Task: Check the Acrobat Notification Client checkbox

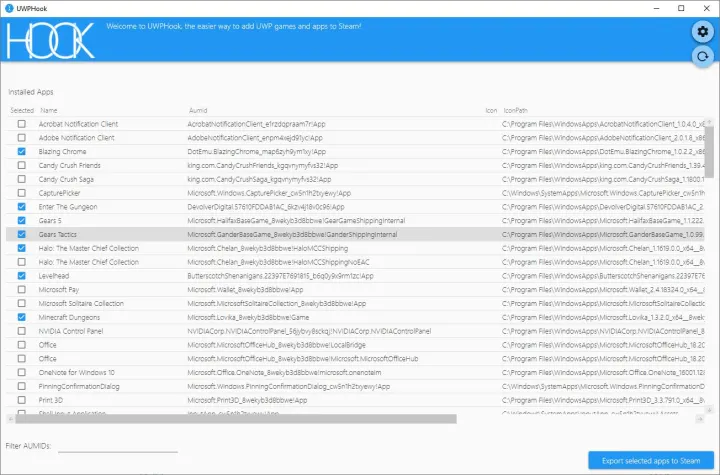Action: pos(22,124)
